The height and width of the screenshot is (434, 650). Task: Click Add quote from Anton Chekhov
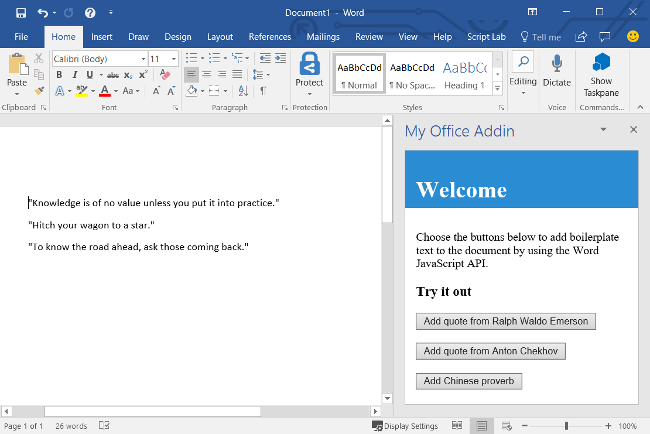coord(490,351)
